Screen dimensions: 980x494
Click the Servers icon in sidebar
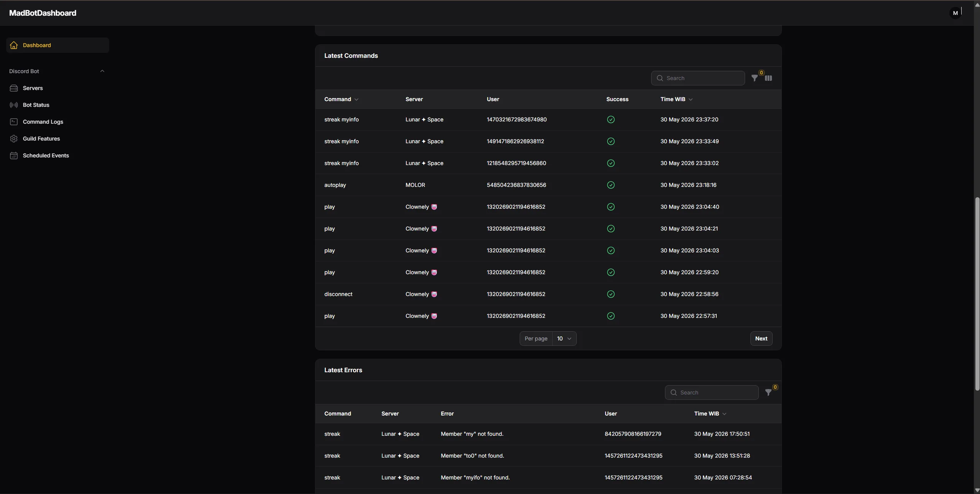click(14, 88)
